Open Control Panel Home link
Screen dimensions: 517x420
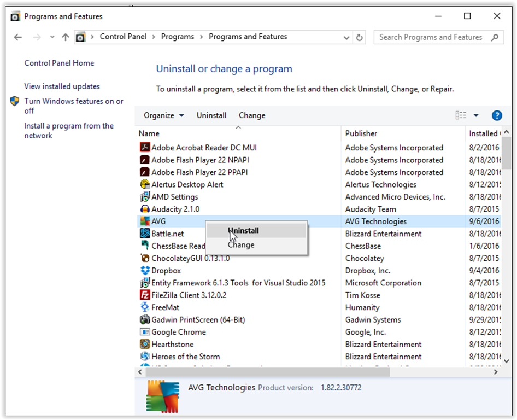point(59,63)
